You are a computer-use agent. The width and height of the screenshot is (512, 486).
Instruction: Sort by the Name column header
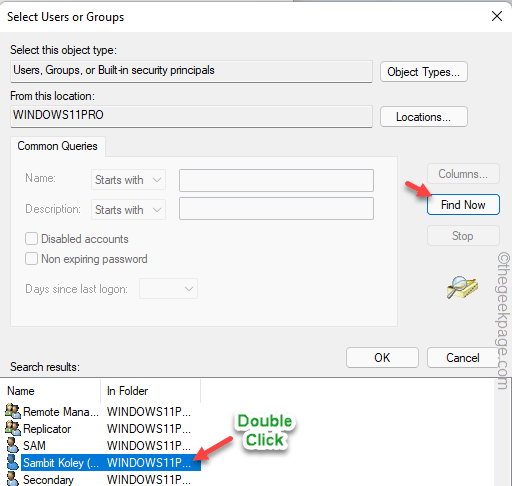[50, 391]
